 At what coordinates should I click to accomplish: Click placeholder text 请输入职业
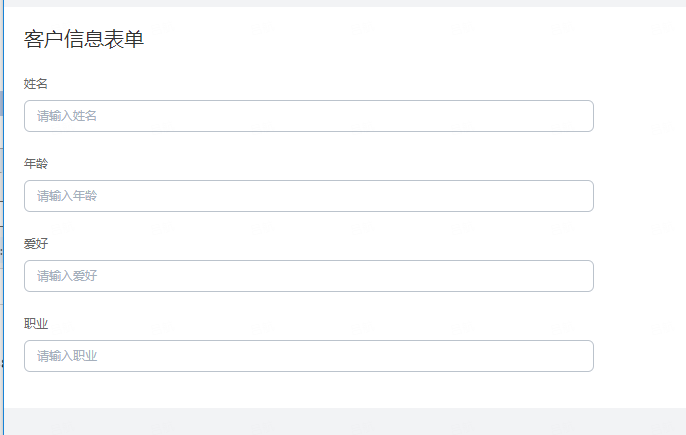(66, 356)
